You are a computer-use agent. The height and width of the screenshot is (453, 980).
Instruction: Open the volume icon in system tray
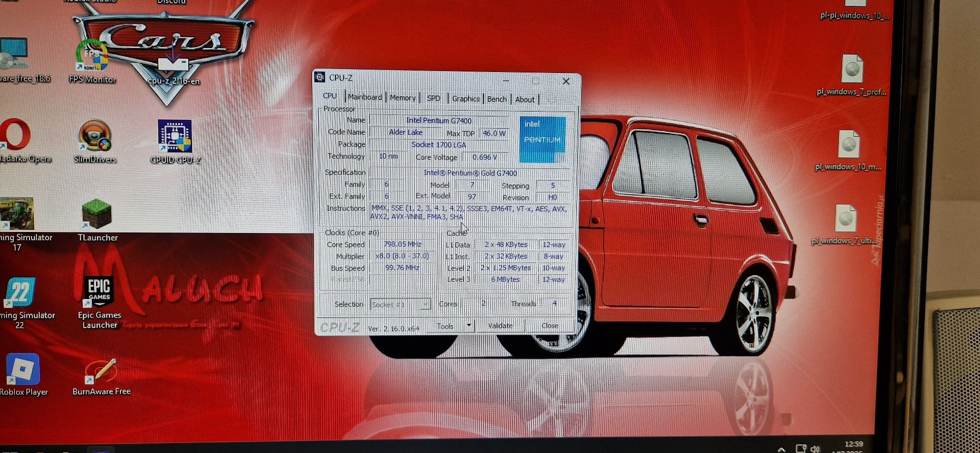coord(815,448)
